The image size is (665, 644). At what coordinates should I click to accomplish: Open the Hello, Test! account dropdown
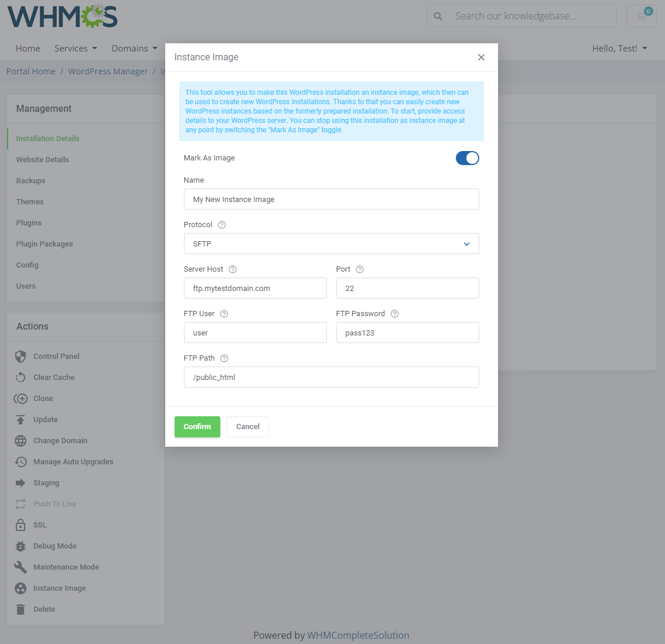coord(619,48)
